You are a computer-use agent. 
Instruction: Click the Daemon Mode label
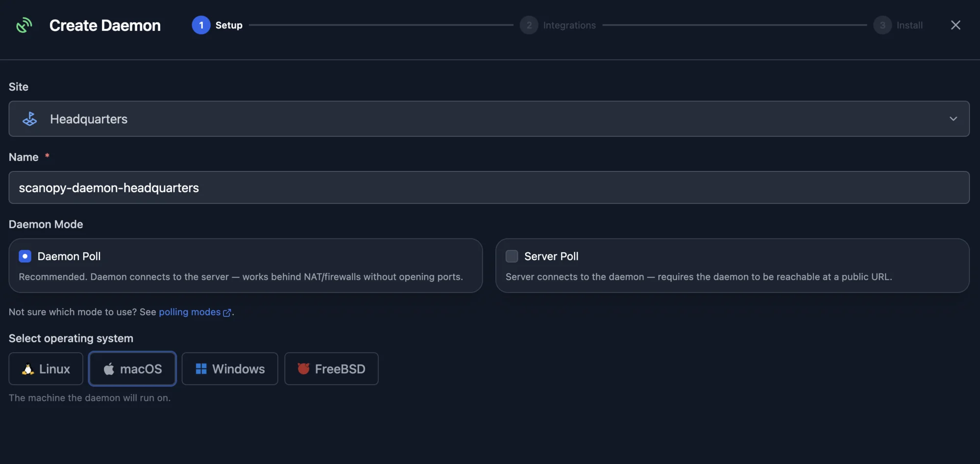[x=46, y=224]
